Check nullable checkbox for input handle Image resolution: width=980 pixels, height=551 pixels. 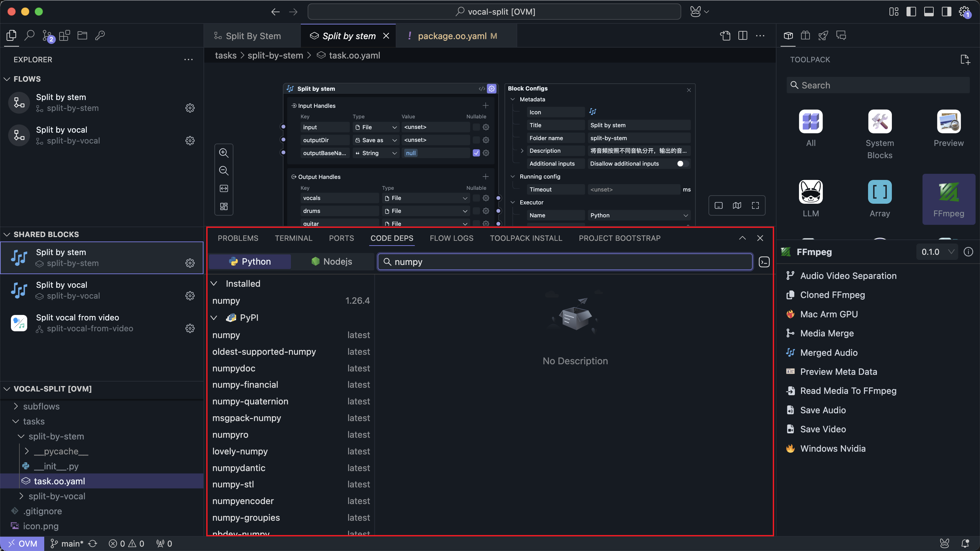point(476,127)
